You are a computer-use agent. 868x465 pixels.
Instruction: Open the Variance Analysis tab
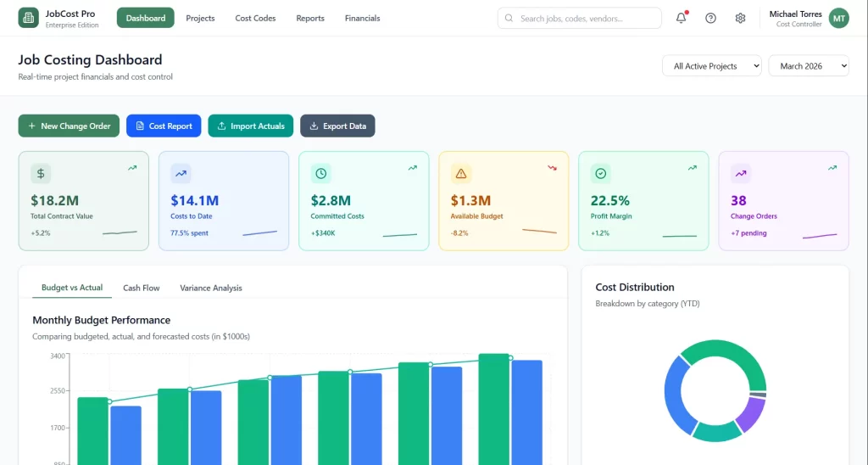tap(211, 288)
